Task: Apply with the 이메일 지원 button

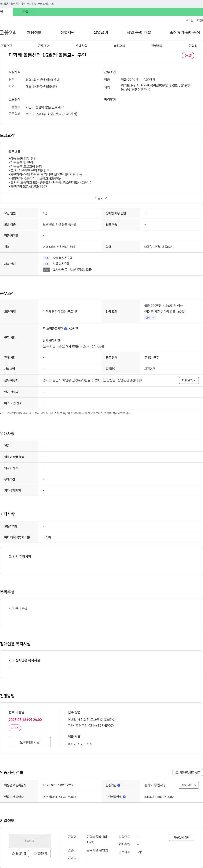Action: [30, 742]
